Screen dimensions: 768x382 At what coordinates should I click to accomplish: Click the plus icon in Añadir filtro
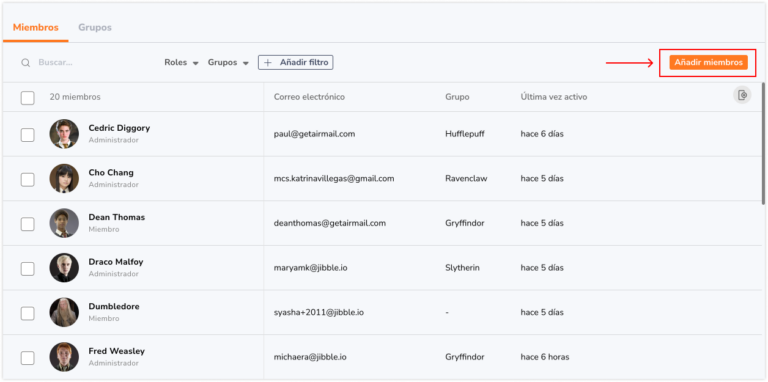[x=267, y=63]
